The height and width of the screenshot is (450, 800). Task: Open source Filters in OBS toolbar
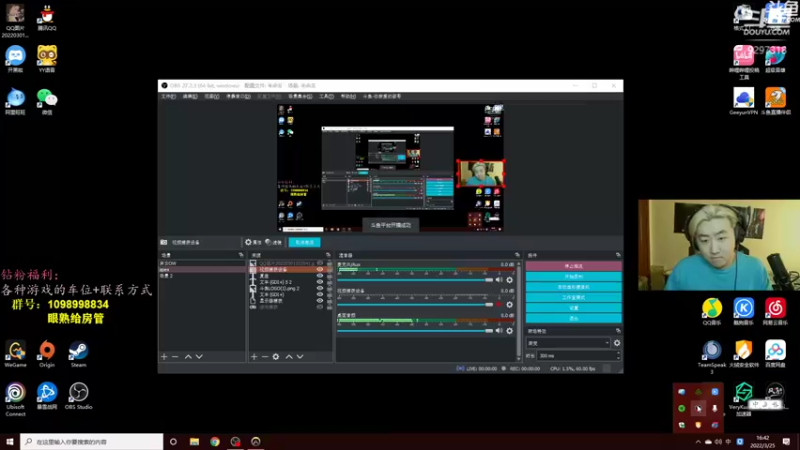point(273,242)
